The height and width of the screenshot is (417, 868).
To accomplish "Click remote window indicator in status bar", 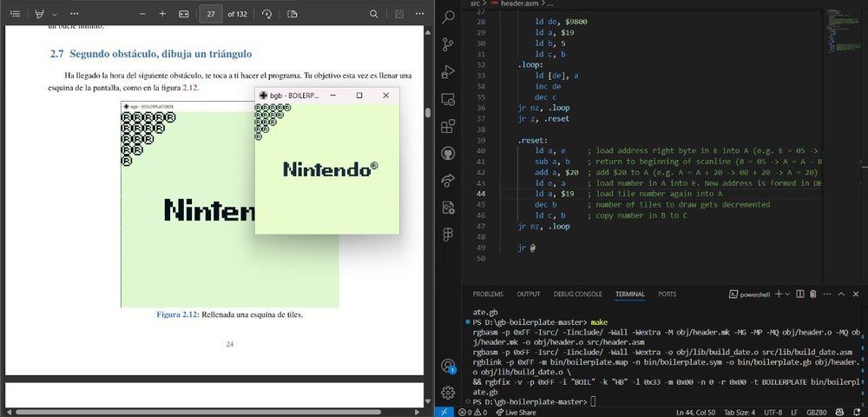I will pyautogui.click(x=444, y=412).
